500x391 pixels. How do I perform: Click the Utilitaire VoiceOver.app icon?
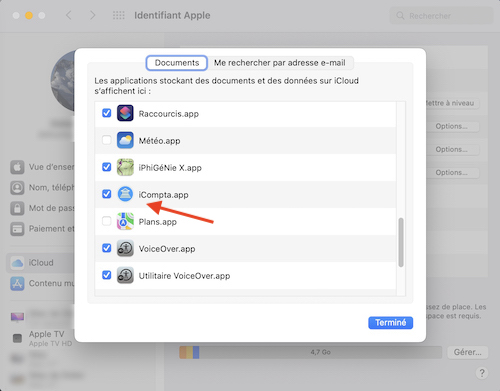point(125,275)
